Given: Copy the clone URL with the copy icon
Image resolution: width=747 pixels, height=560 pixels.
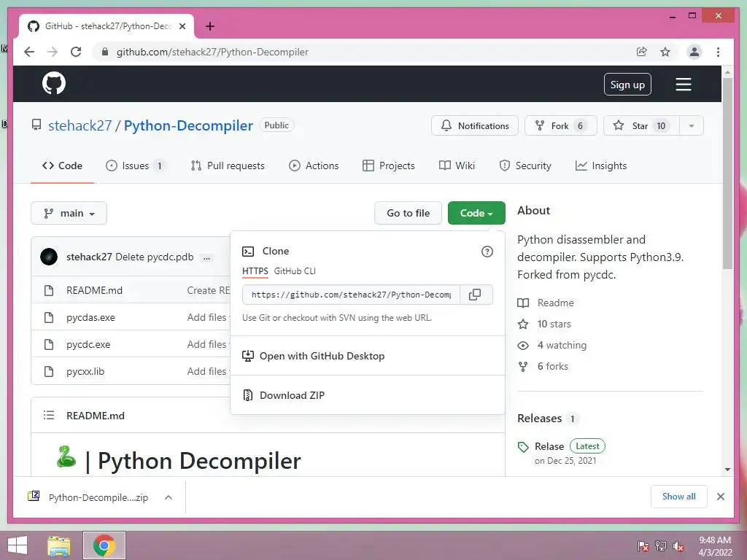Looking at the screenshot, I should point(475,295).
